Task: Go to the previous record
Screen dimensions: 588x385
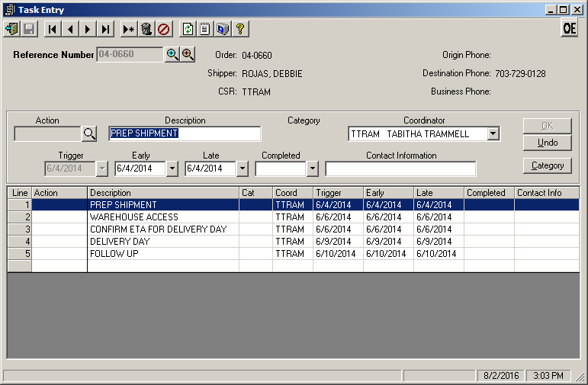Action: [x=70, y=29]
